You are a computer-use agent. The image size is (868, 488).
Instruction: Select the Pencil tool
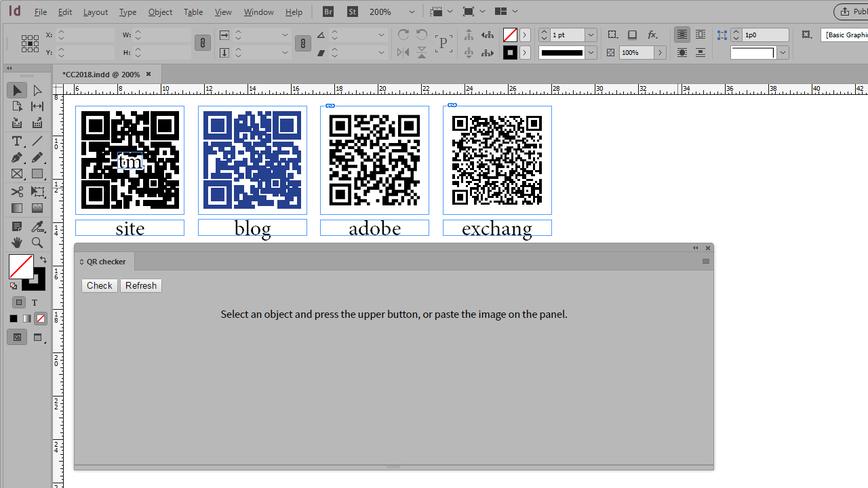coord(37,157)
